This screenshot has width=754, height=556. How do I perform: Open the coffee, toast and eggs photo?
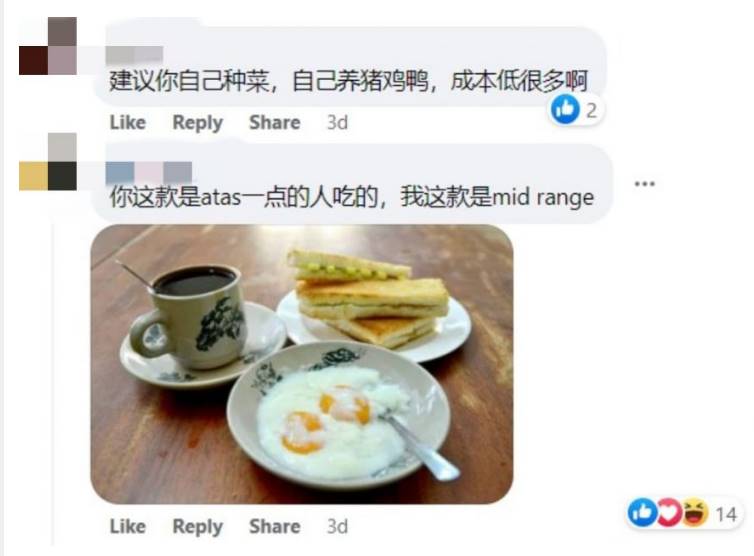[302, 364]
